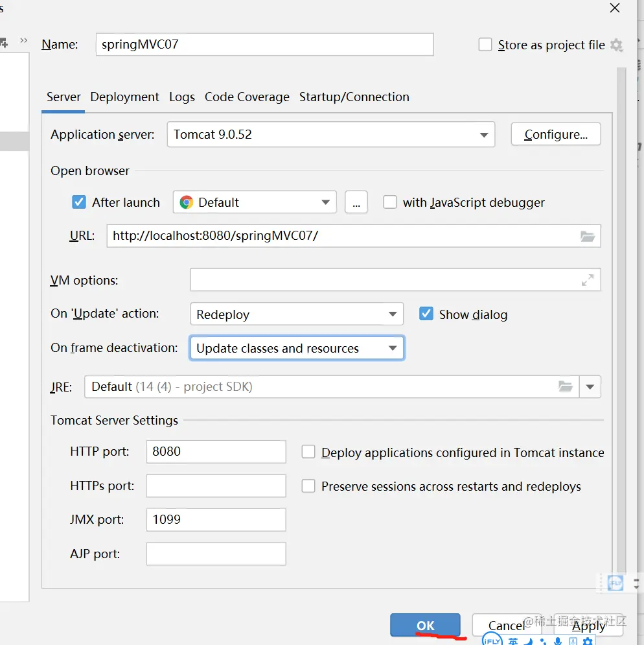Close the run configuration dialog
Viewport: 644px width, 645px height.
tap(615, 8)
